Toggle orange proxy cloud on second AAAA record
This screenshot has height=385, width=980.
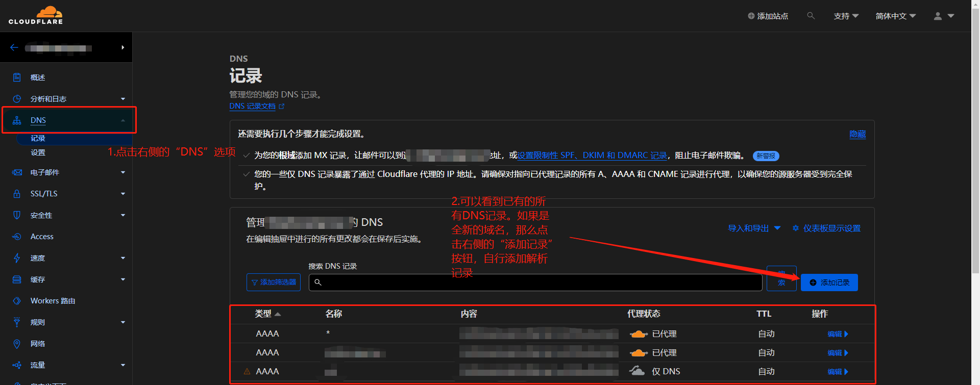click(x=639, y=353)
